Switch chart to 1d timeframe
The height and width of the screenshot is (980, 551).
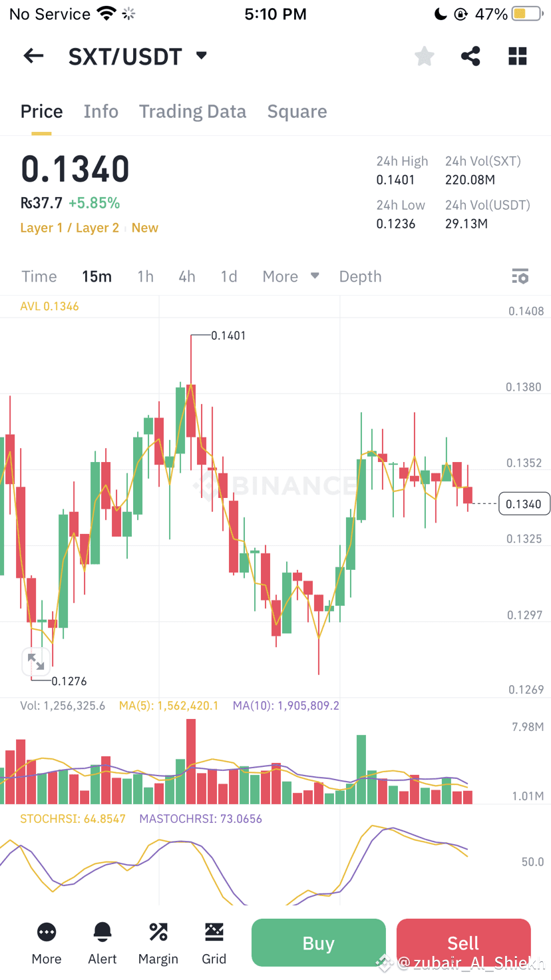[229, 276]
